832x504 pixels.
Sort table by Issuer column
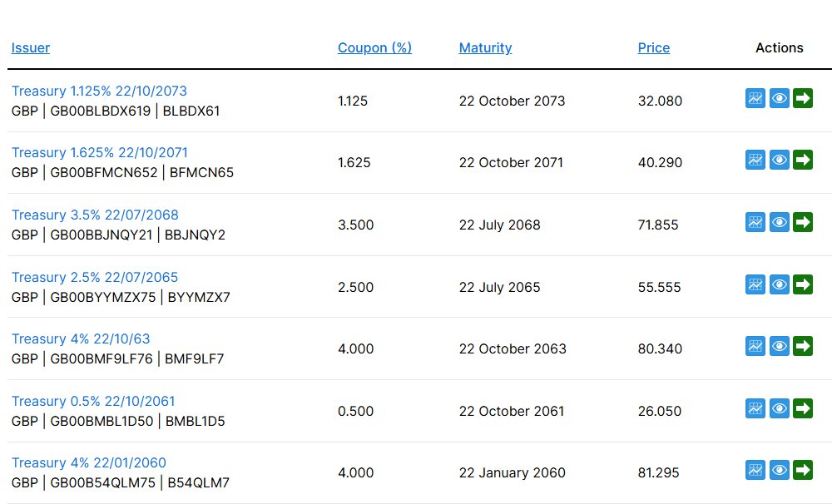31,47
